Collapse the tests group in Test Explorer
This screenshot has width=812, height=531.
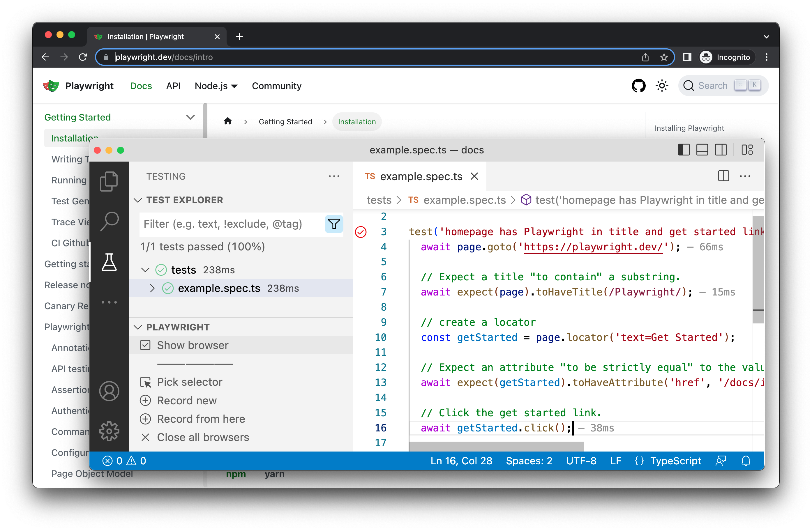pyautogui.click(x=145, y=269)
